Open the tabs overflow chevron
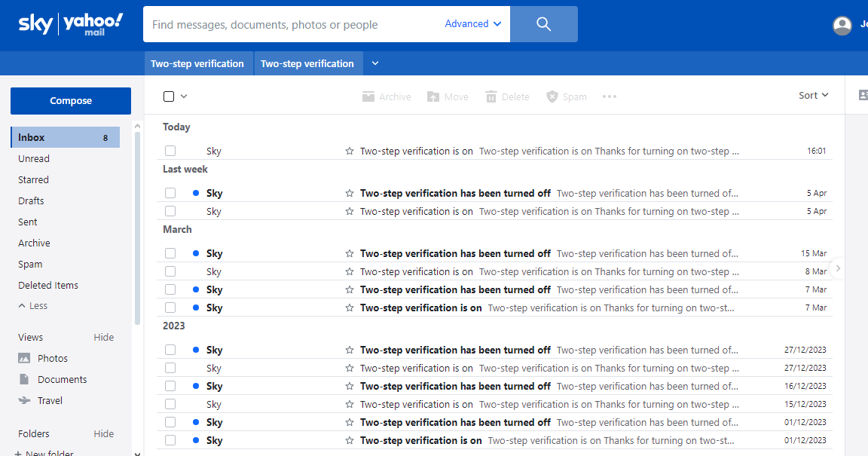The height and width of the screenshot is (456, 868). click(374, 63)
